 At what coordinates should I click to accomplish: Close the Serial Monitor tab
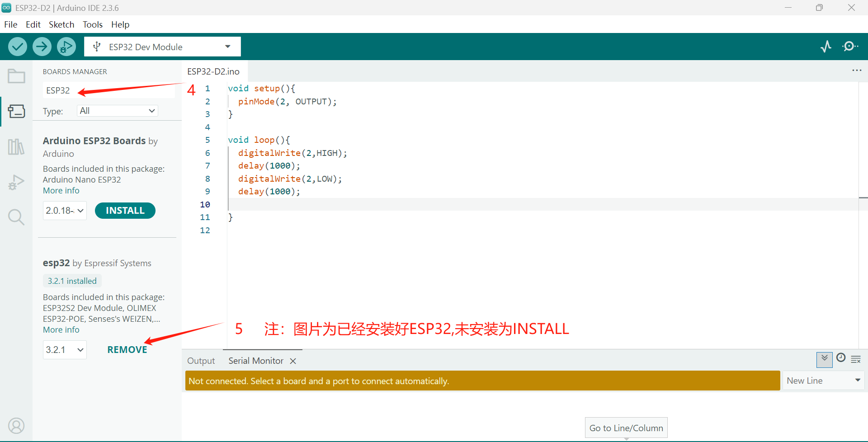coord(293,361)
